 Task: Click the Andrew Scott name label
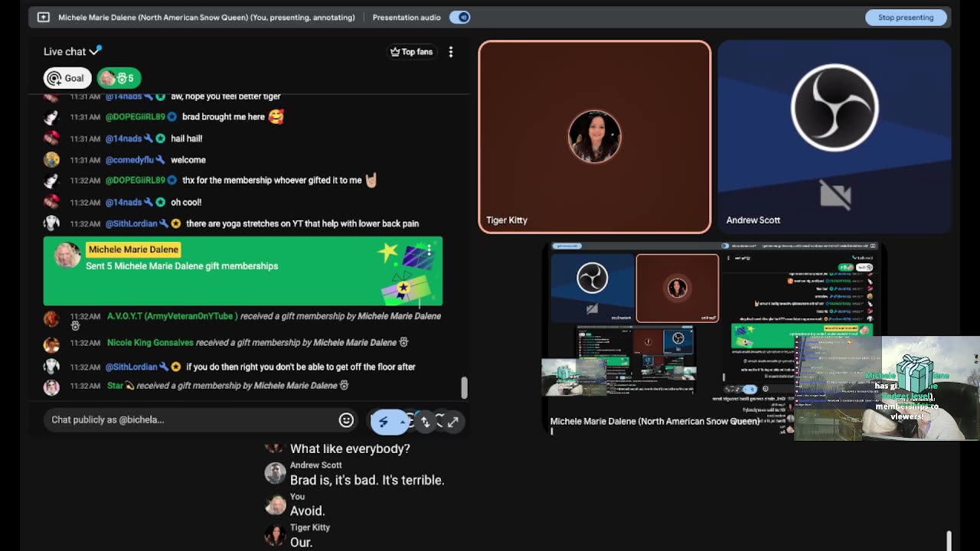coord(753,220)
